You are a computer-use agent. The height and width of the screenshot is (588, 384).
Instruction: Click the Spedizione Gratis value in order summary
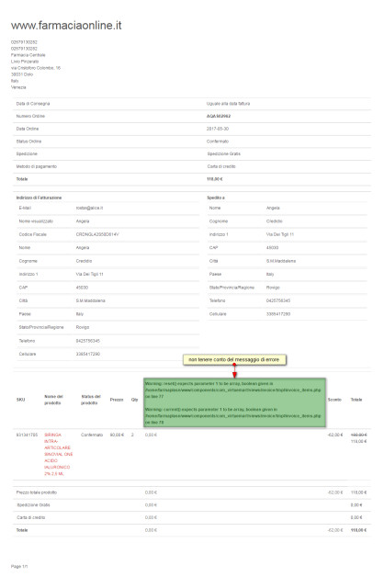tap(224, 153)
